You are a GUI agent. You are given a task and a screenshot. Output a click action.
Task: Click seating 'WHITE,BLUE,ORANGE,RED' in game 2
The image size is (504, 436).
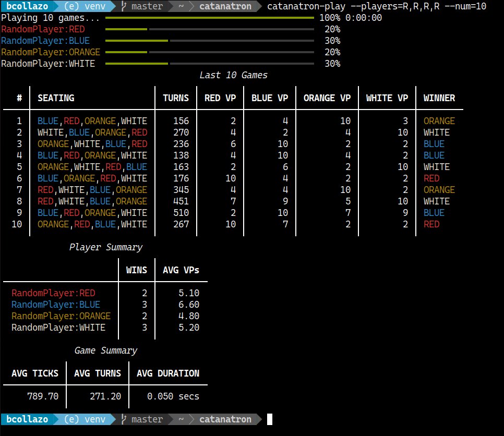92,132
